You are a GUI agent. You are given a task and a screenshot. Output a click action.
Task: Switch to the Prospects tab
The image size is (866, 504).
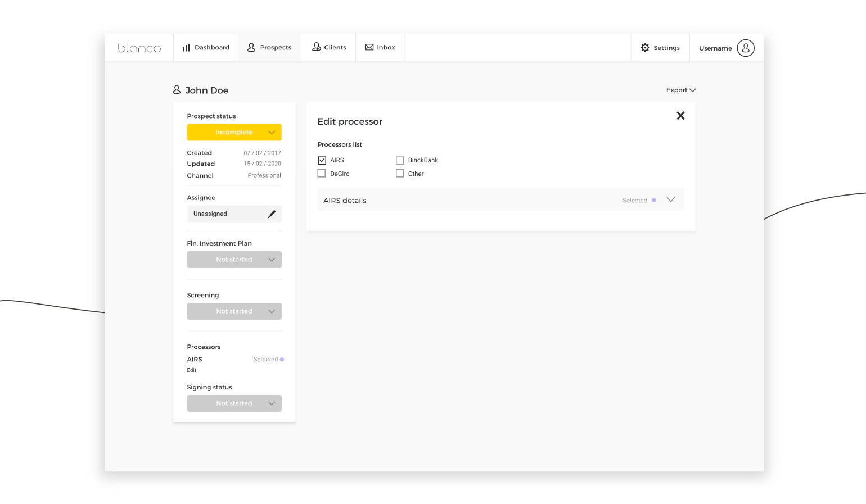tap(269, 47)
